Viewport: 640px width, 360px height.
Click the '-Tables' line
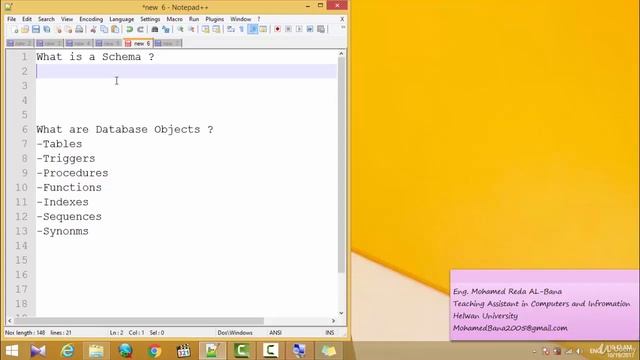pyautogui.click(x=59, y=144)
